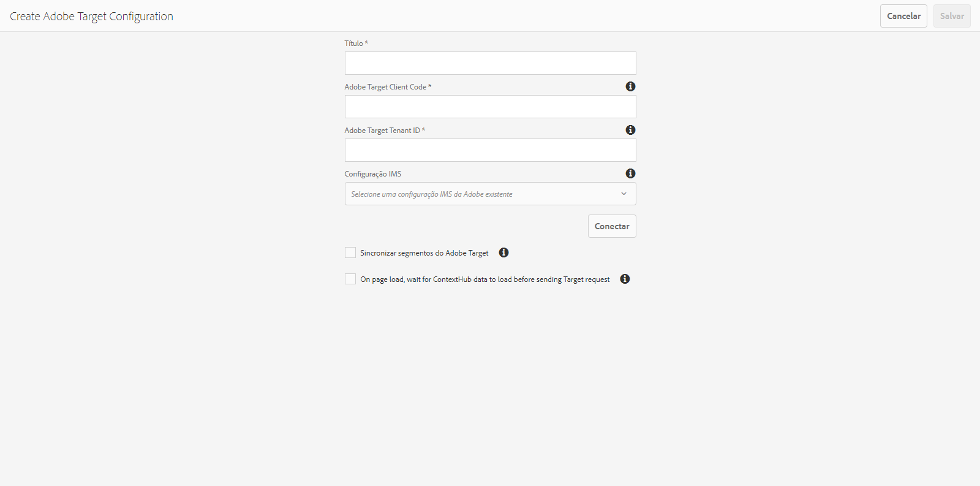980x486 pixels.
Task: Click the Configuração IMS label
Action: [x=373, y=174]
